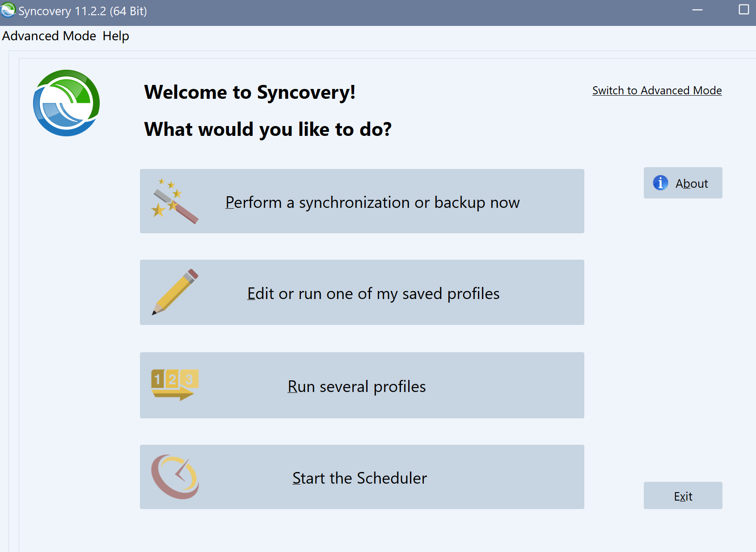
Task: Click the 1-2-3 numbered arrow icon
Action: pos(175,385)
